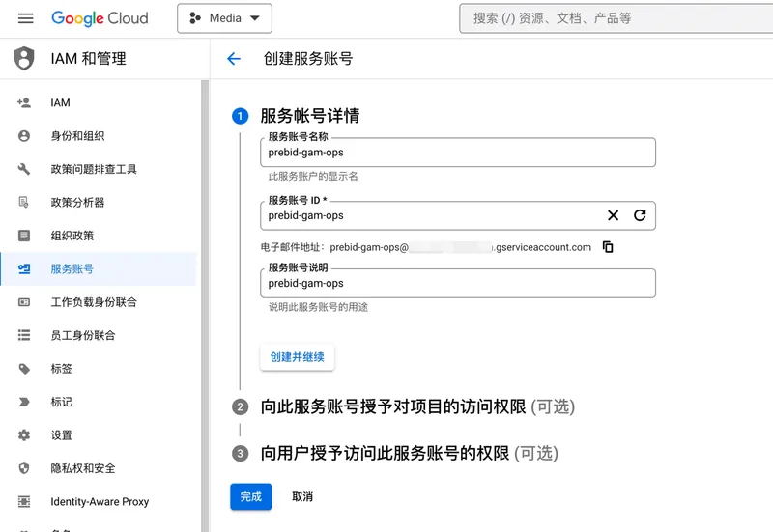Click the back arrow next to 创建服务账号
The image size is (773, 532).
coord(233,59)
